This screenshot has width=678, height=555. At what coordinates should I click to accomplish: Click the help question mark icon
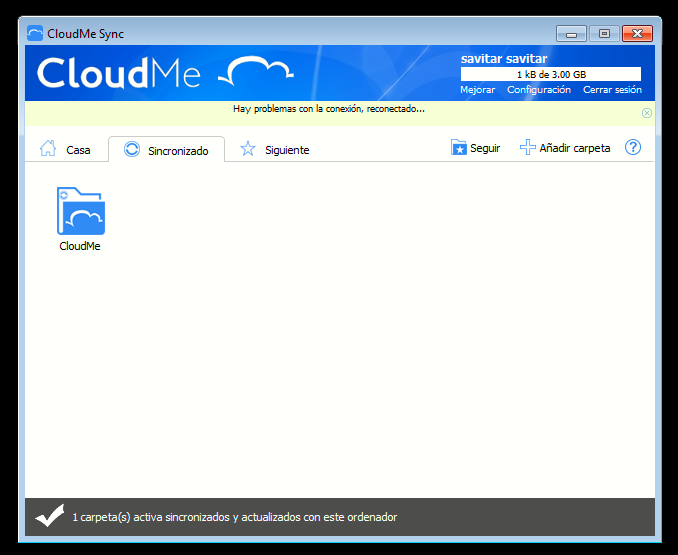(633, 147)
